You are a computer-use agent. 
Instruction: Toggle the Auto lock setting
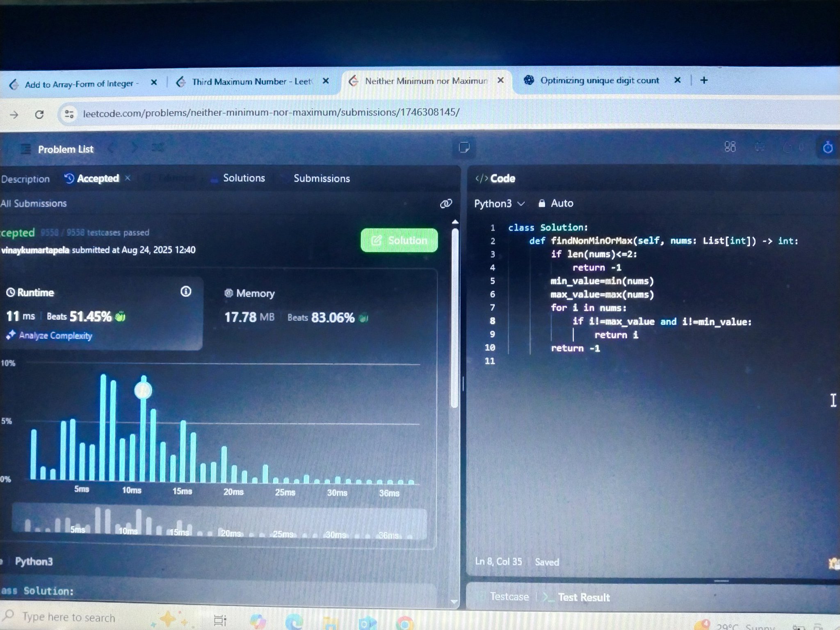point(556,203)
